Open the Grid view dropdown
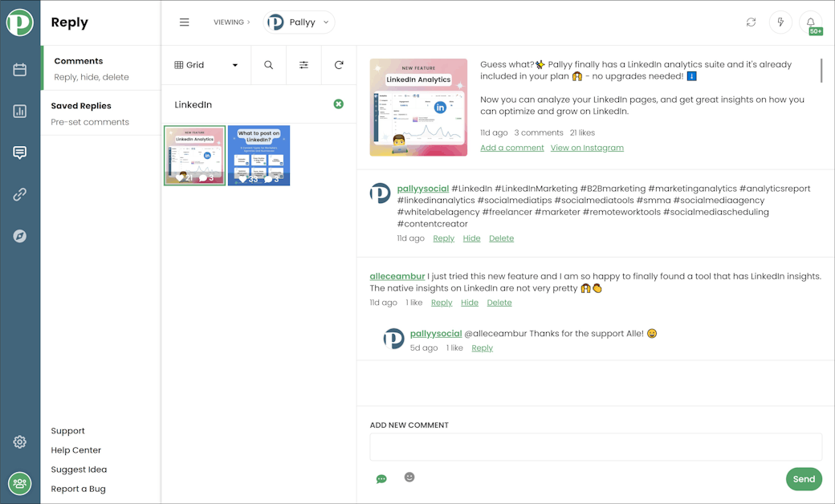Screen dimensions: 835x504 206,65
